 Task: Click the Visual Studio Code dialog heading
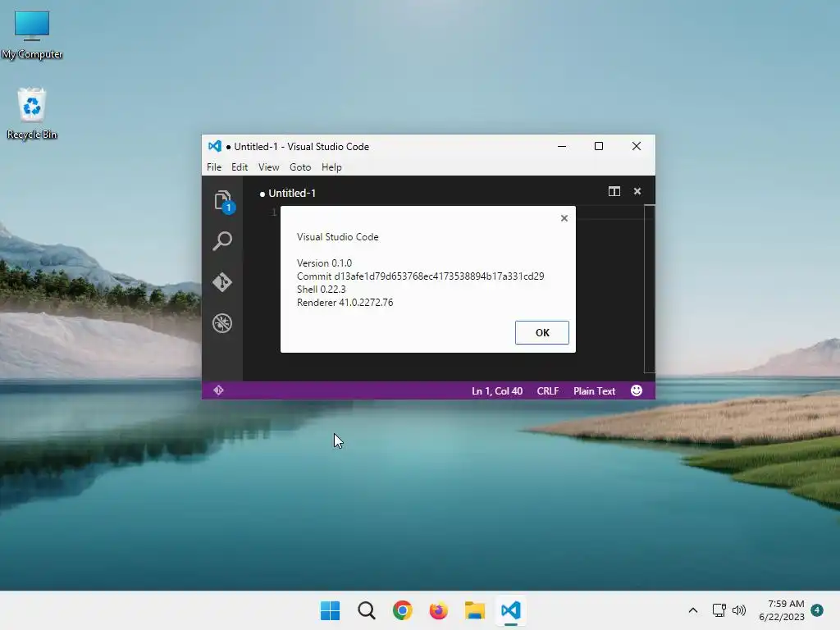(337, 237)
